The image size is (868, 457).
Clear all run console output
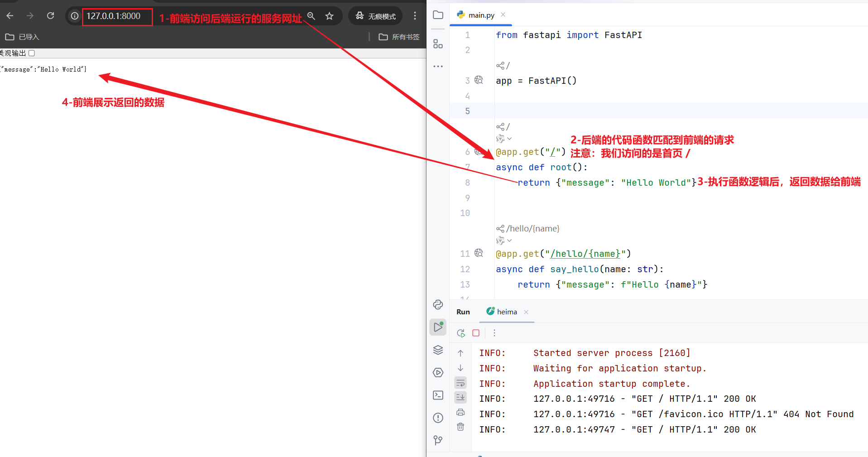(x=460, y=427)
